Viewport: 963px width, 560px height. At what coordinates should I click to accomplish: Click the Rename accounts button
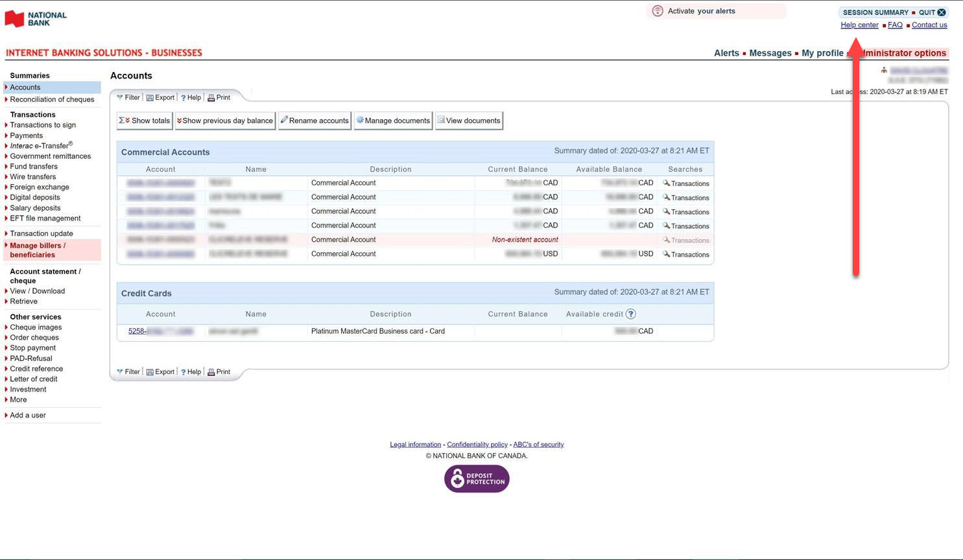(x=315, y=121)
